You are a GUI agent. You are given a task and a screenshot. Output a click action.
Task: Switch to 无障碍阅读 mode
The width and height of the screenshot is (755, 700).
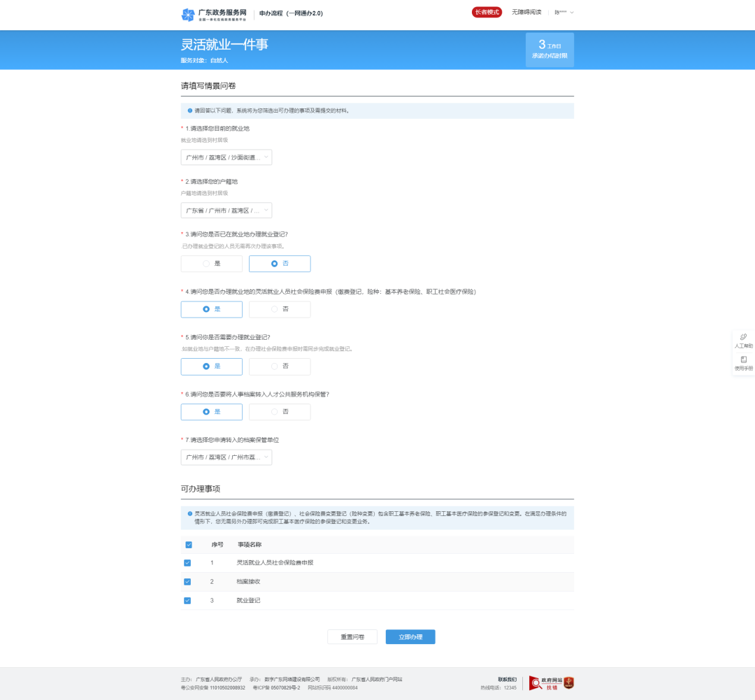(x=526, y=13)
